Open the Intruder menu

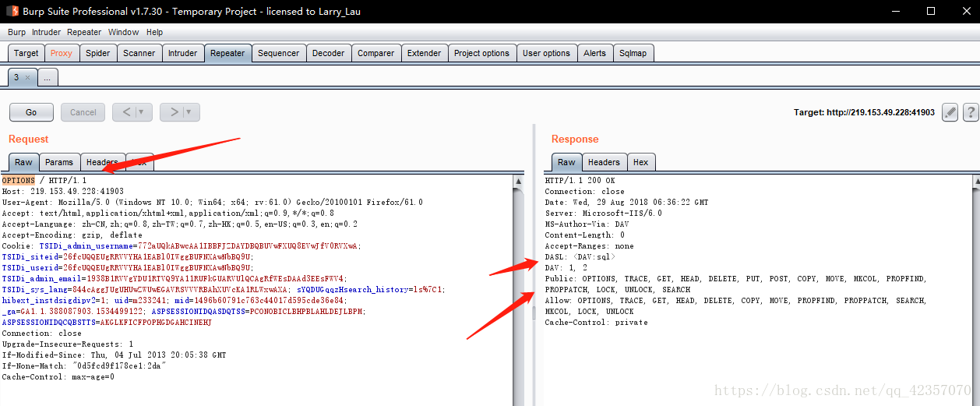tap(46, 32)
